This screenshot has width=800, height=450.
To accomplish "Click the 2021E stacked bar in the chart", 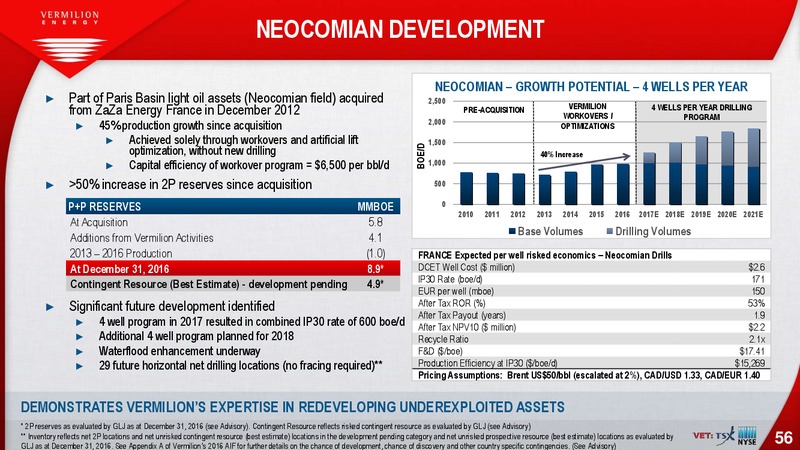I will [754, 166].
